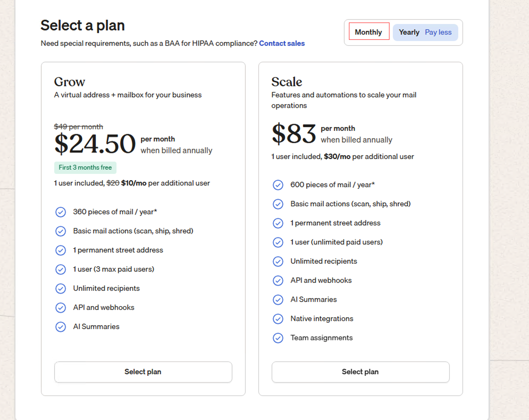Click Grow plan's Unlimited recipients check icon

(x=61, y=288)
